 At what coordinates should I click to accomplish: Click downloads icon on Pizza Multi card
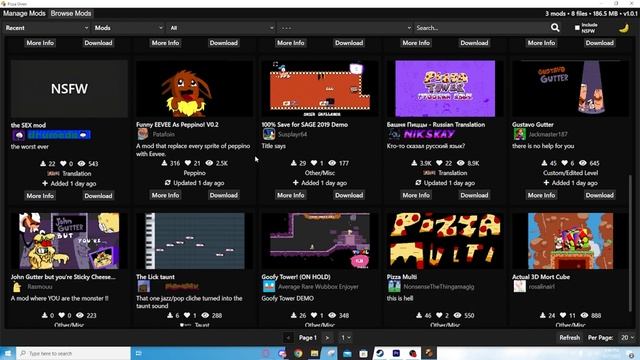(x=419, y=316)
